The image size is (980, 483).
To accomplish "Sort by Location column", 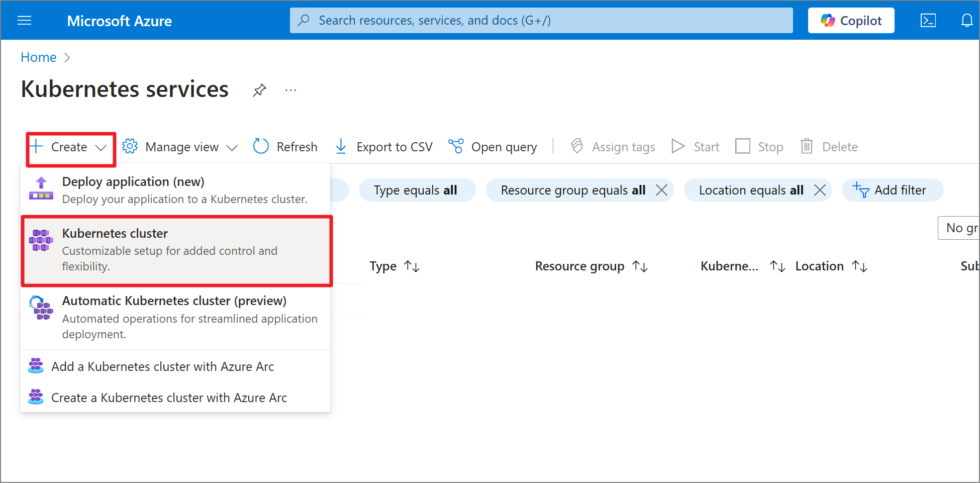I will pyautogui.click(x=832, y=266).
